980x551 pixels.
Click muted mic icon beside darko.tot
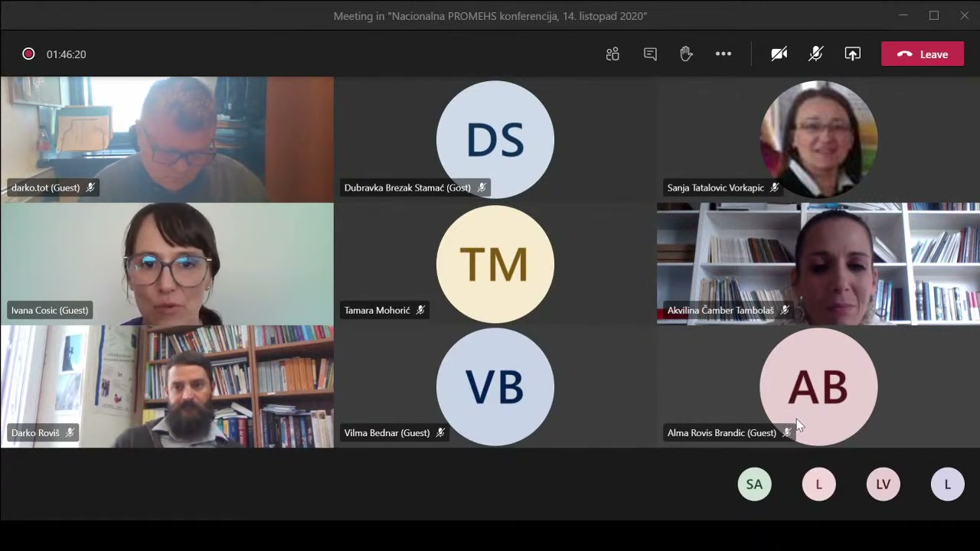pos(90,187)
